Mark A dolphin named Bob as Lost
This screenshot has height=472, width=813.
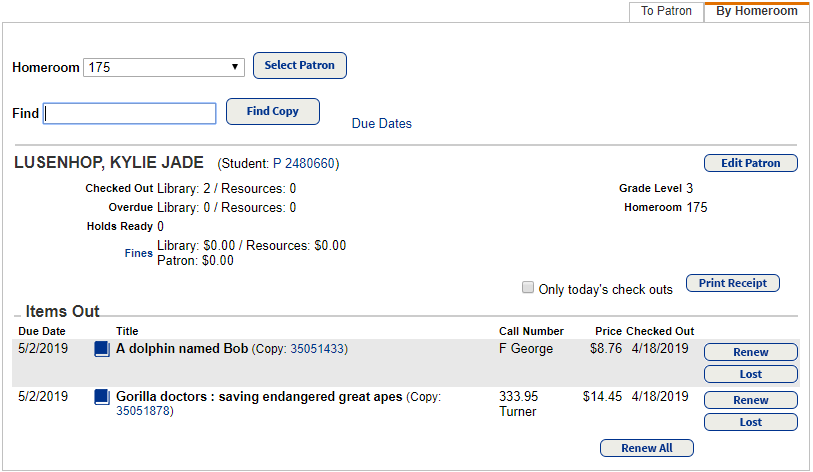[x=750, y=374]
